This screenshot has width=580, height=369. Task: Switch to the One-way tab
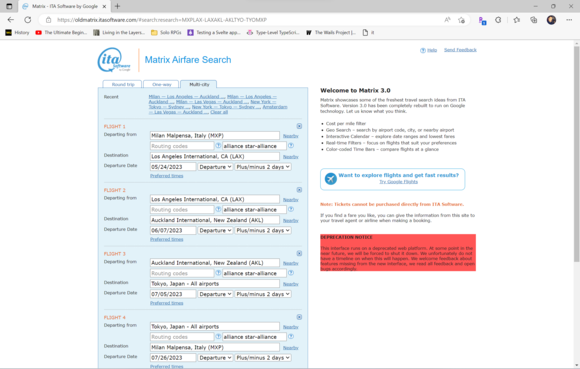tap(161, 84)
